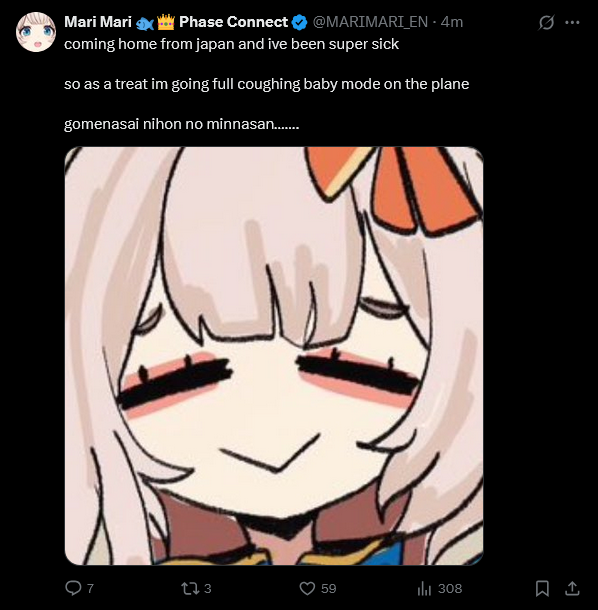Click the Grok explain icon

pos(546,23)
